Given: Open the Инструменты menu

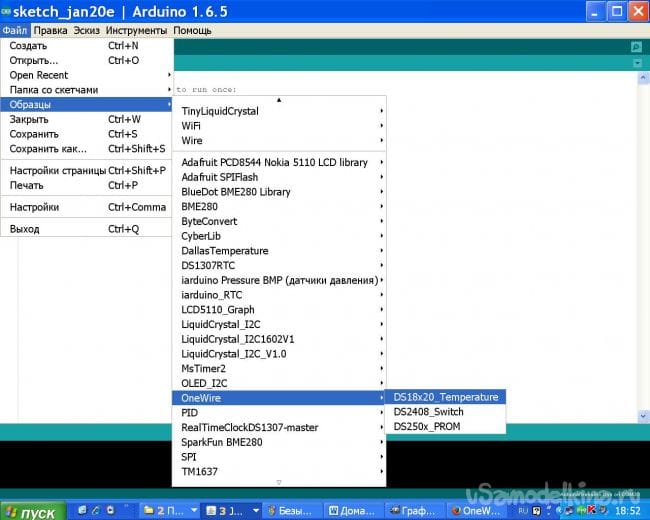Looking at the screenshot, I should [x=136, y=30].
